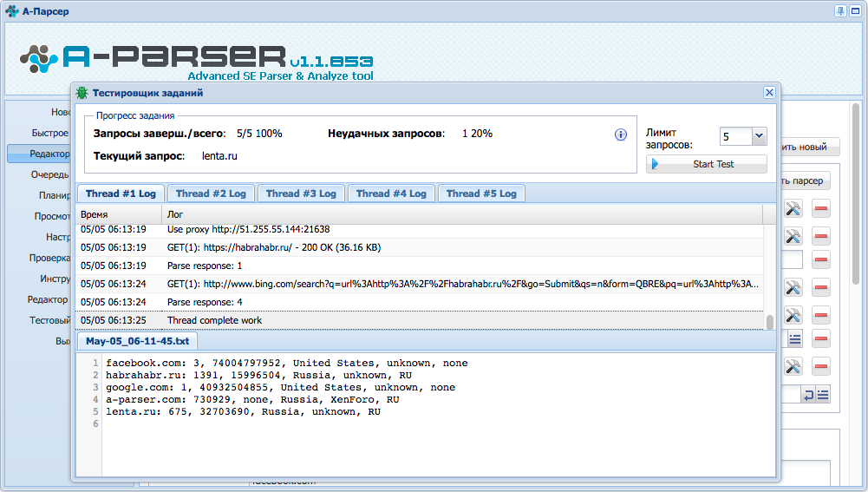This screenshot has height=492, width=868.
Task: Click red minus next to the empty input field
Action: [821, 259]
